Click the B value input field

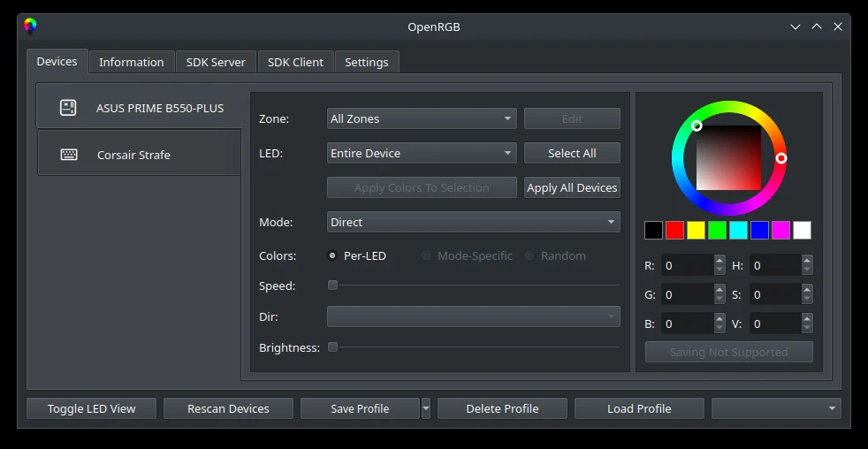(688, 323)
